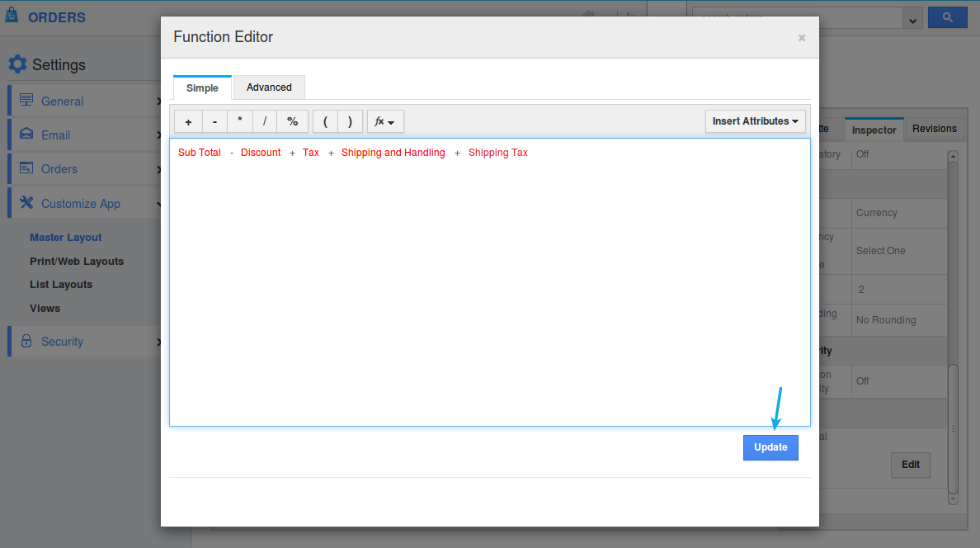Insert a closing parenthesis

[350, 121]
